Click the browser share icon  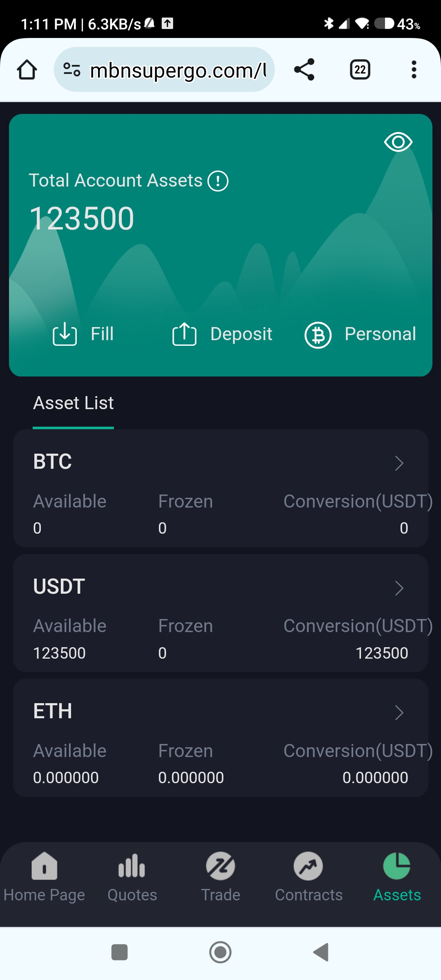coord(304,69)
